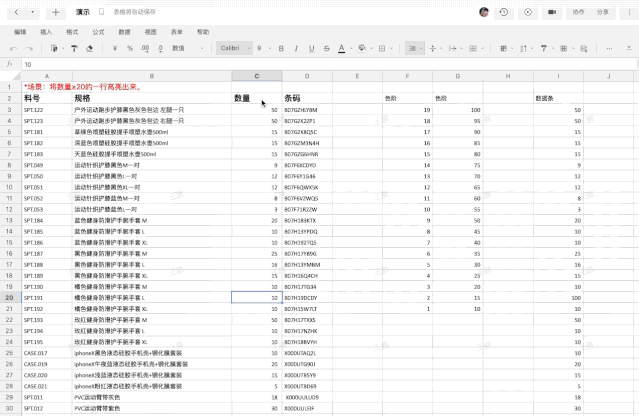The height and width of the screenshot is (416, 639).
Task: Click the 协作 collaborate button
Action: pyautogui.click(x=578, y=12)
